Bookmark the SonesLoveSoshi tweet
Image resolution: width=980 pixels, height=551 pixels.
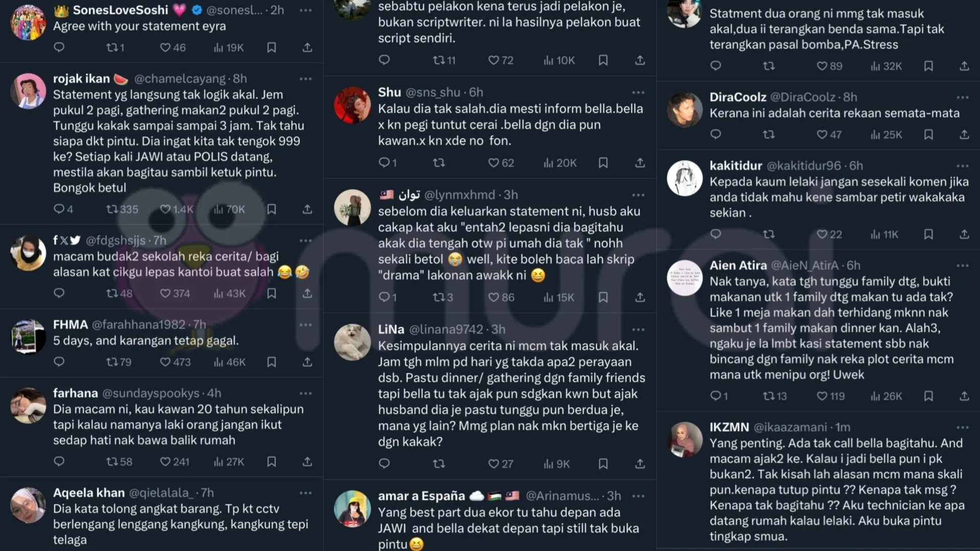(x=272, y=48)
